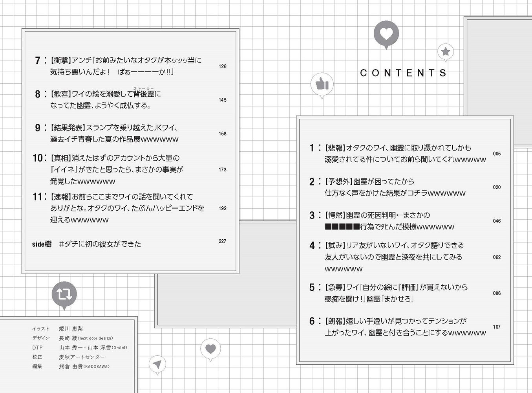This screenshot has height=393, width=532.
Task: Open chapter 2 【予想外】 entry
Action: (404, 187)
